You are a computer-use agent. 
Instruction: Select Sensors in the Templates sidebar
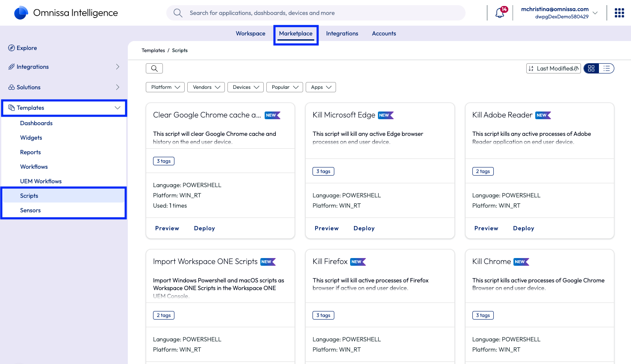pyautogui.click(x=30, y=210)
